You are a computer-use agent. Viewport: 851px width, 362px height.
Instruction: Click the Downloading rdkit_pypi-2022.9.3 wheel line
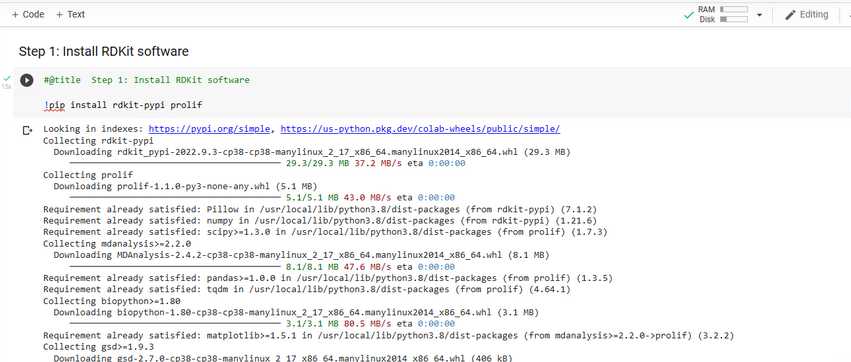312,152
